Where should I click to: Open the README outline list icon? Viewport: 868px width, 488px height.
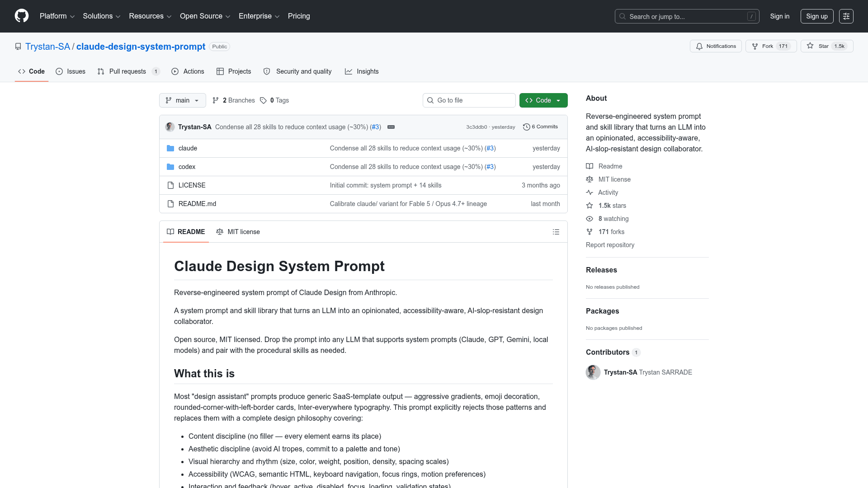(556, 232)
